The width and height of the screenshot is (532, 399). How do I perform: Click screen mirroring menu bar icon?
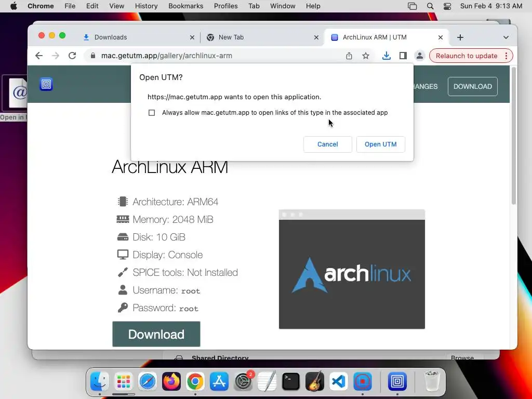(412, 6)
